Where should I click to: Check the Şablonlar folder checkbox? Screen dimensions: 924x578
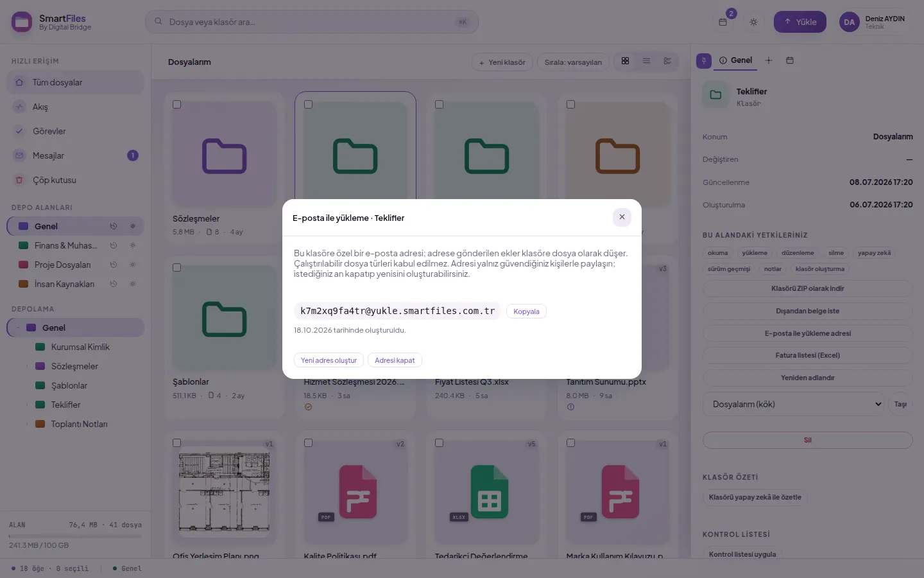[x=177, y=268]
